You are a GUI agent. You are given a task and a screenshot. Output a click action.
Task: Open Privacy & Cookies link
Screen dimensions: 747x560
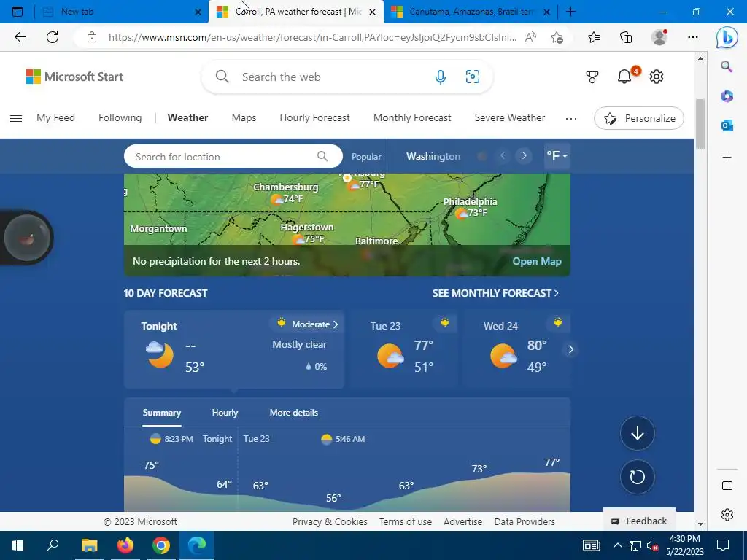tap(330, 521)
